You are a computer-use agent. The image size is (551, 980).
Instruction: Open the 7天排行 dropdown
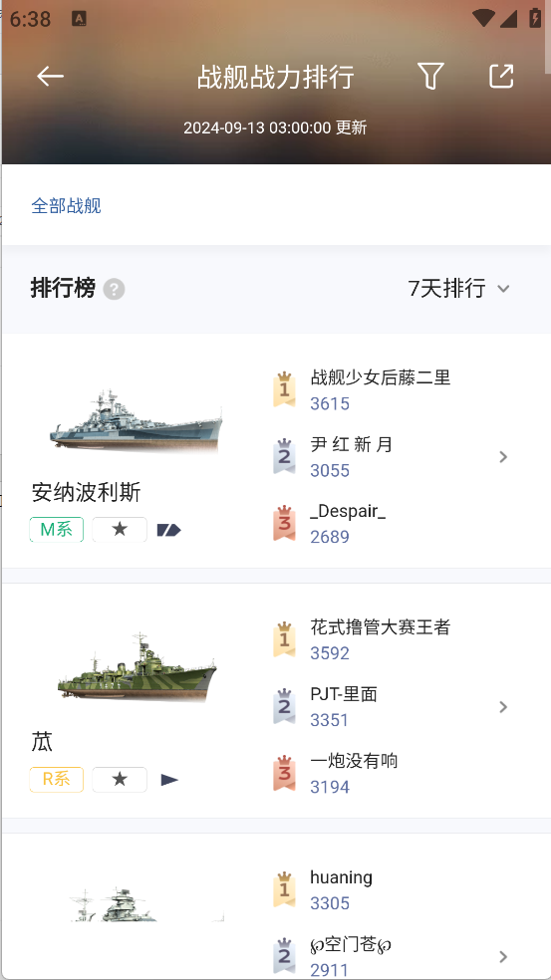[x=459, y=289]
